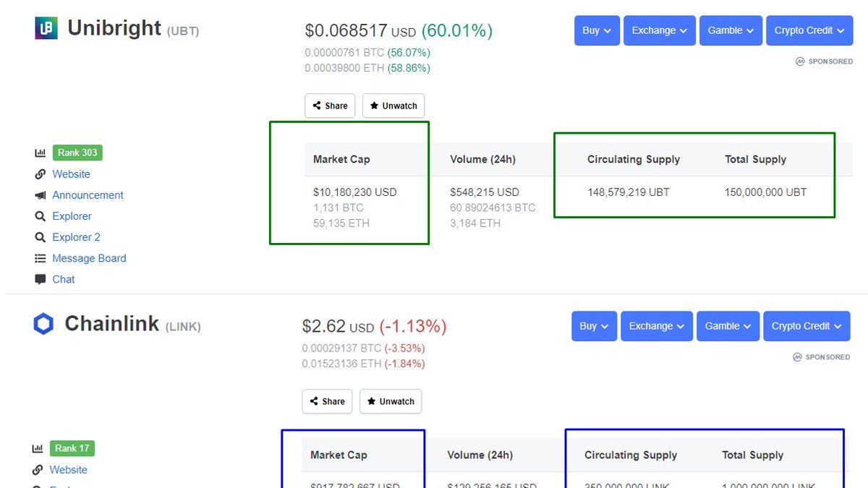
Task: Click circulating supply 148,579,219 UBT
Action: click(629, 192)
